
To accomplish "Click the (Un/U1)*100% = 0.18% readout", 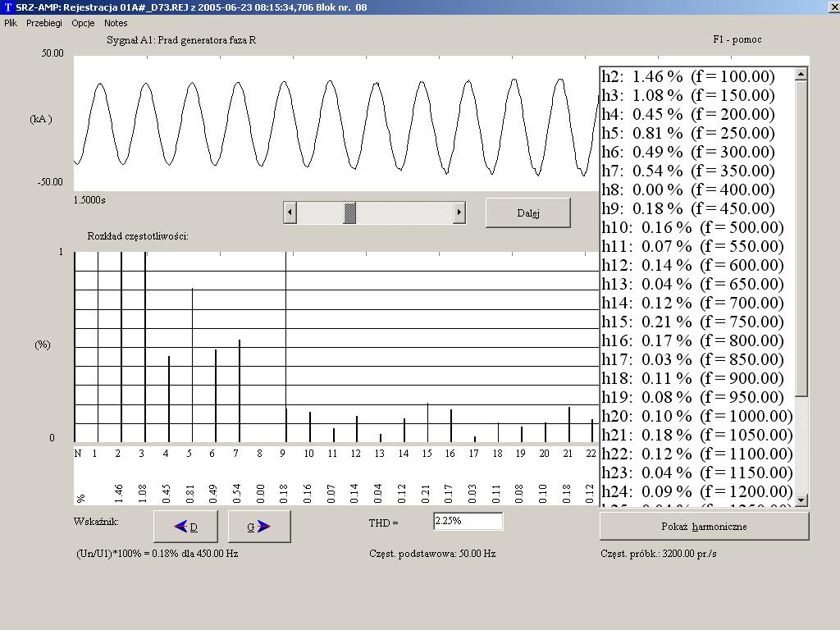I will (157, 554).
